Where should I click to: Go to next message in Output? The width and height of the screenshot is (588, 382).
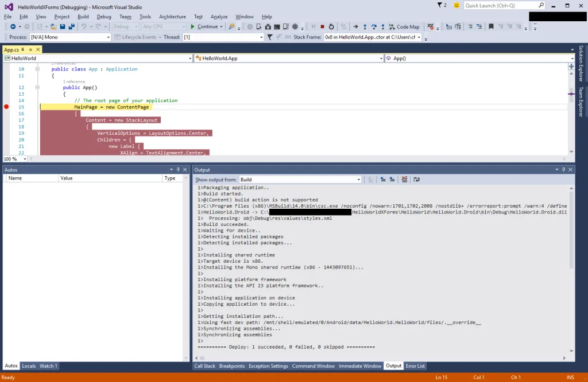(392, 180)
